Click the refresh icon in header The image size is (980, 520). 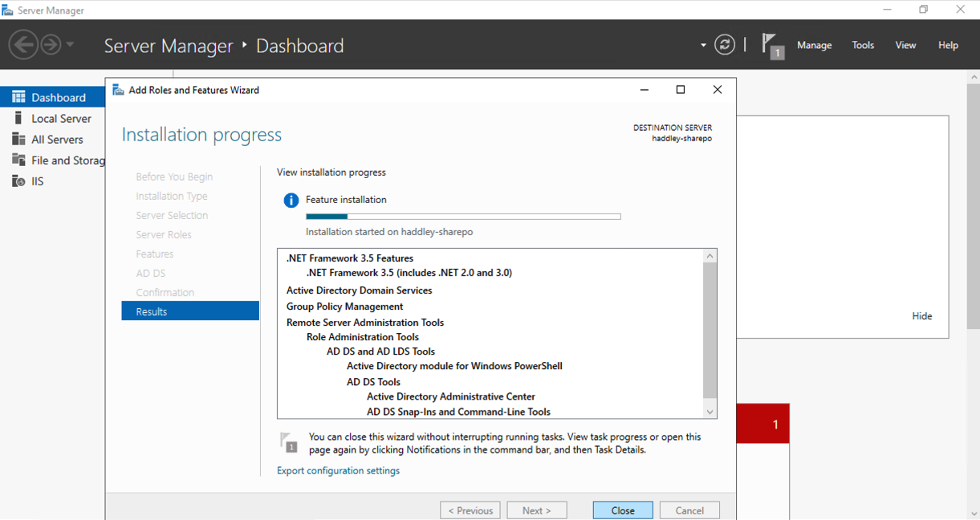pos(725,45)
